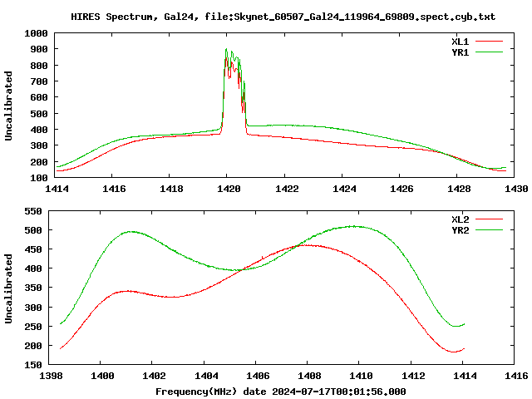Click the YR2 legend label

pos(460,230)
